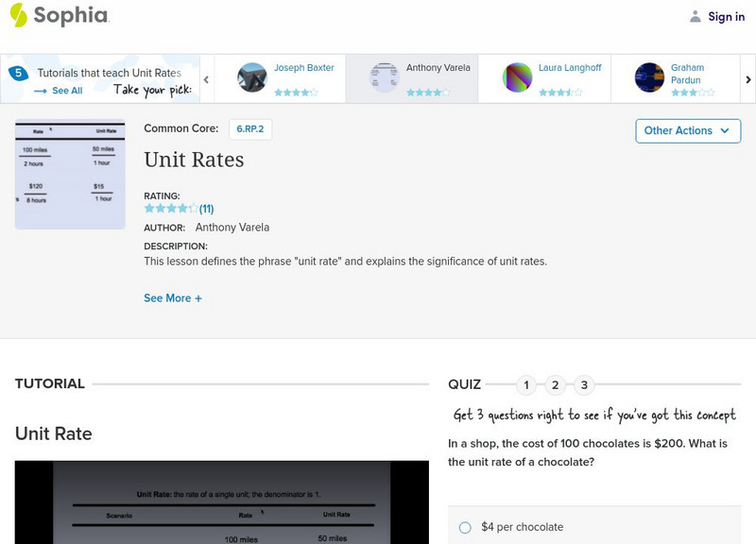Select Graham Pardun's tutorial avatar
The height and width of the screenshot is (544, 756).
pyautogui.click(x=649, y=77)
